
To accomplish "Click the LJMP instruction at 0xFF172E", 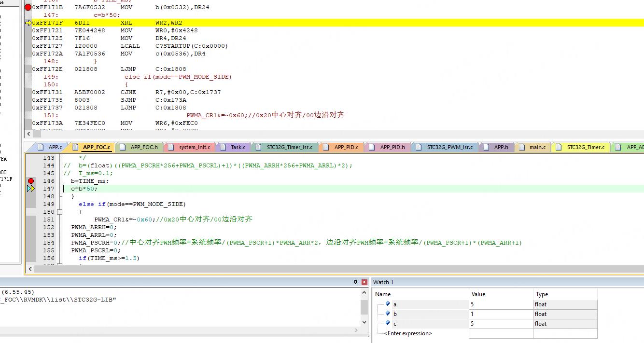I will pyautogui.click(x=109, y=69).
